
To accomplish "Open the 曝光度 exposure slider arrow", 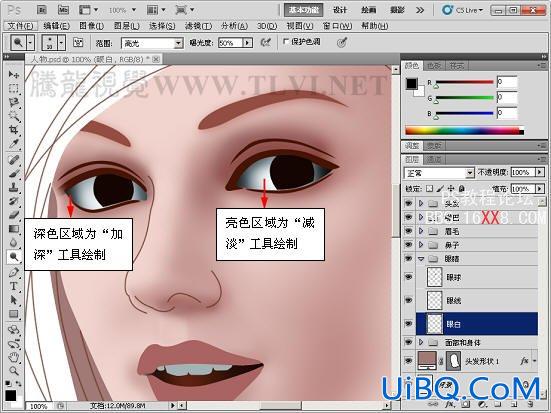I will [x=248, y=43].
